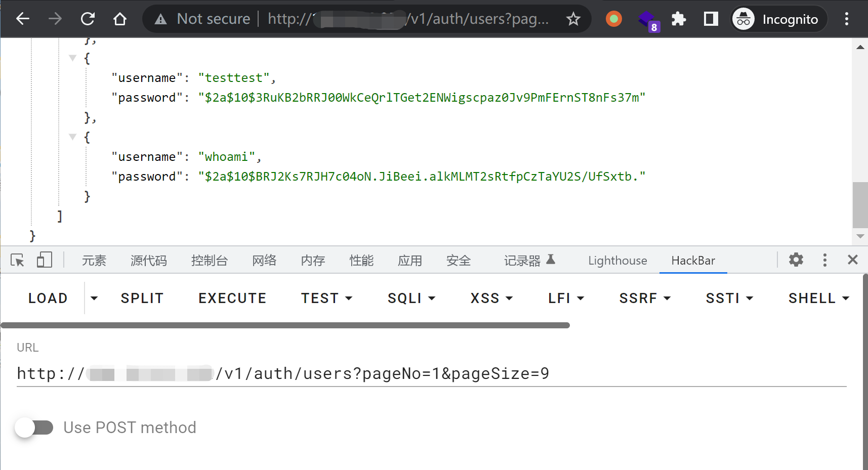Switch to the Lighthouse tab
The image size is (868, 470).
[x=617, y=261]
